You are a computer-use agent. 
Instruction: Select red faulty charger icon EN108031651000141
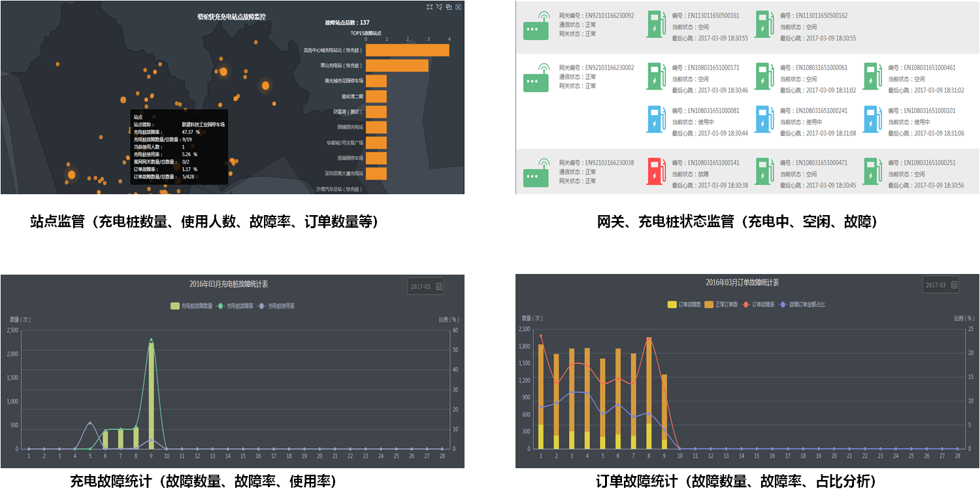click(655, 172)
